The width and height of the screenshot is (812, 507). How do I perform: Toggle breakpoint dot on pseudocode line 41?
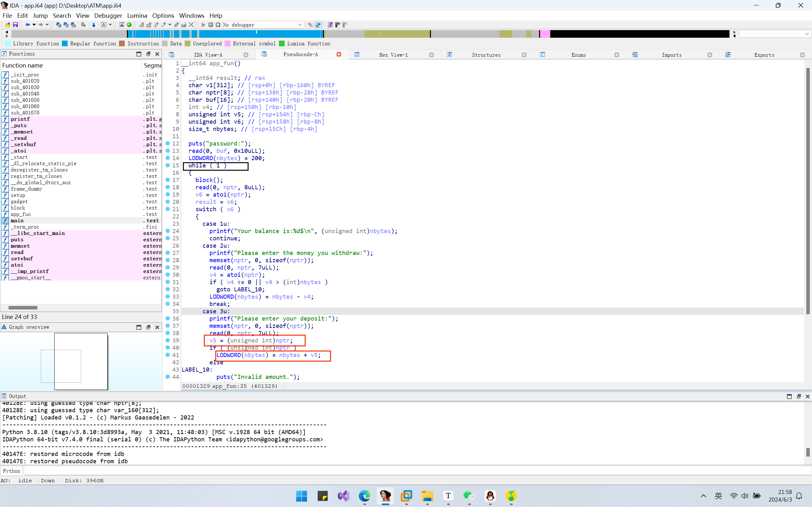(168, 355)
